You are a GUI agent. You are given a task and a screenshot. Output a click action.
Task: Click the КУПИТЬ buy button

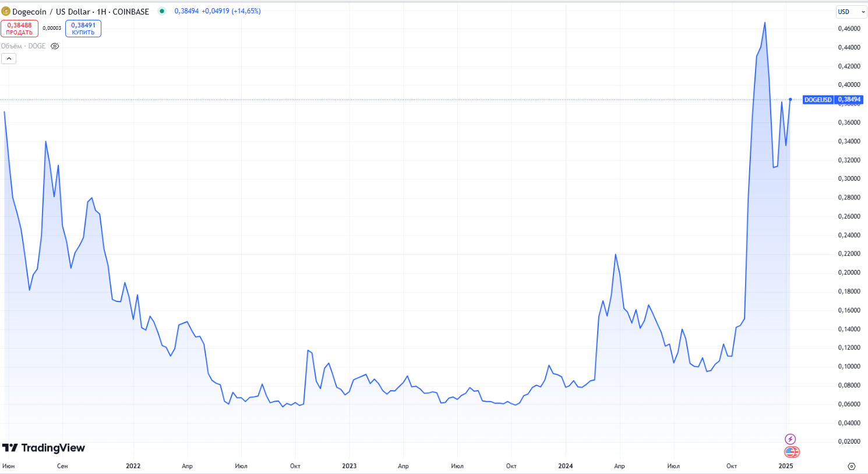[x=83, y=29]
